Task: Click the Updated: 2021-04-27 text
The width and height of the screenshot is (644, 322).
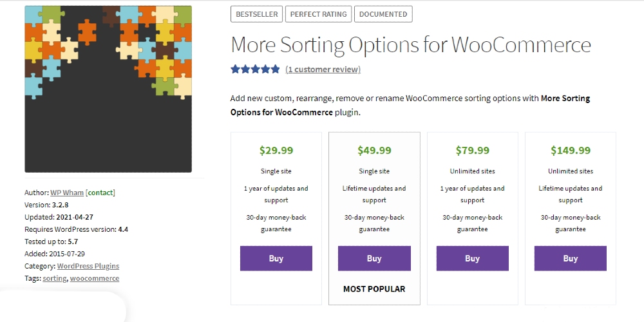Action: coord(59,217)
